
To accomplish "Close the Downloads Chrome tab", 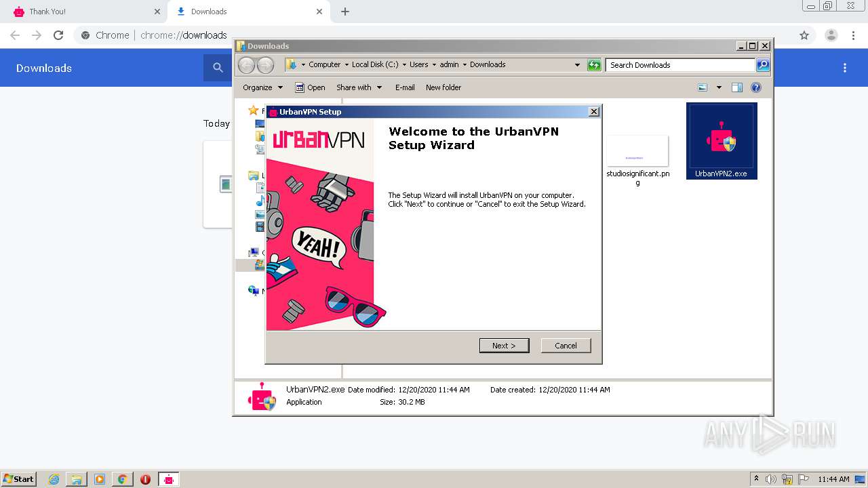I will coord(320,12).
